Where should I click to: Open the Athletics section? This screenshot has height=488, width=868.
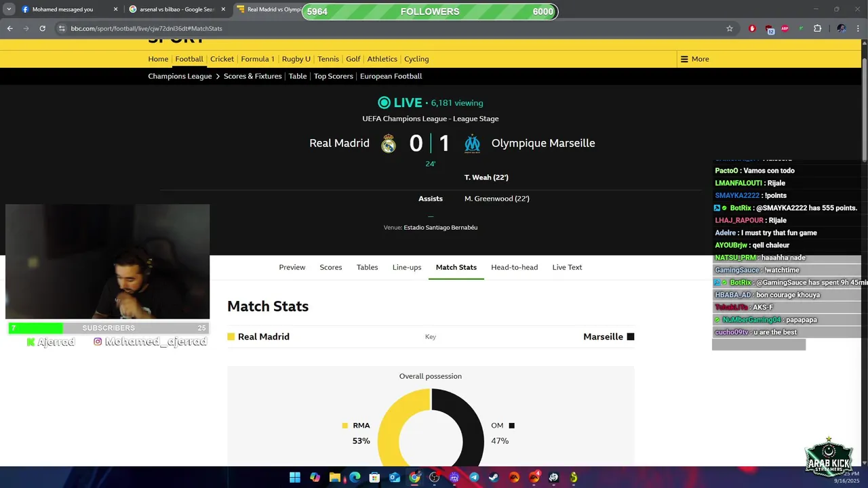point(382,59)
